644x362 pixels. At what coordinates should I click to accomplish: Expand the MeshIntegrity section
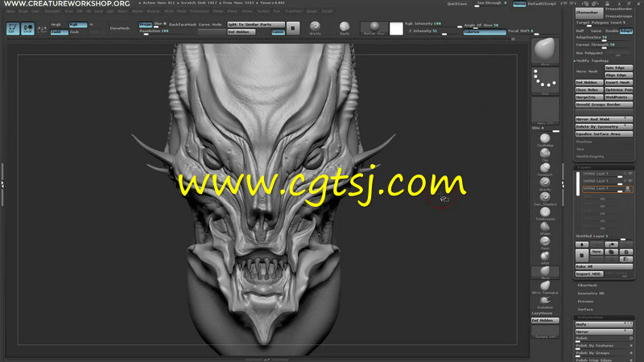click(590, 156)
